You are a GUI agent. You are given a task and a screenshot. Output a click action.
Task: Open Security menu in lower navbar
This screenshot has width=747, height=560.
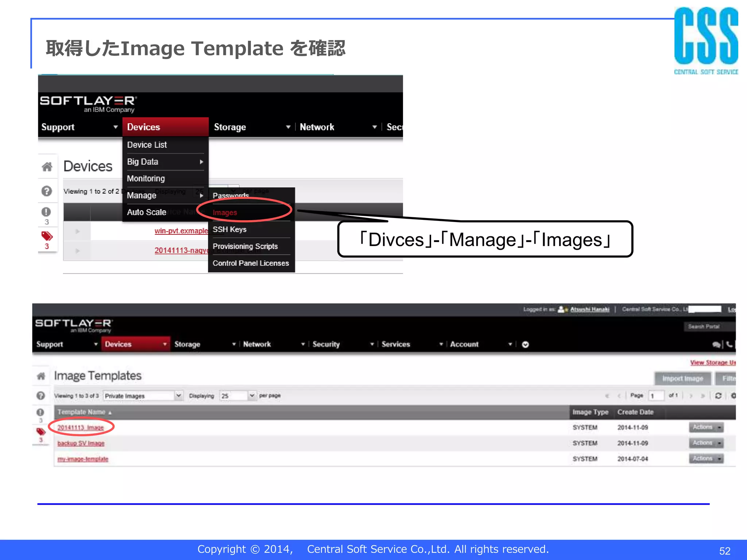pos(343,344)
